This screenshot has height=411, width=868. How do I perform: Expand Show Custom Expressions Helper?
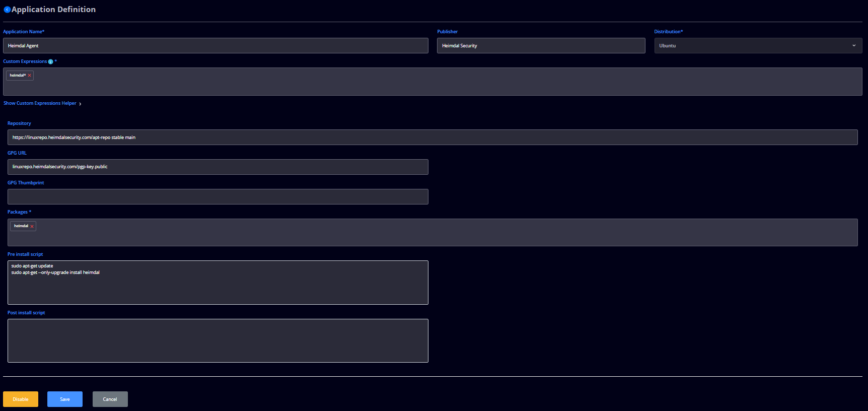[x=42, y=103]
